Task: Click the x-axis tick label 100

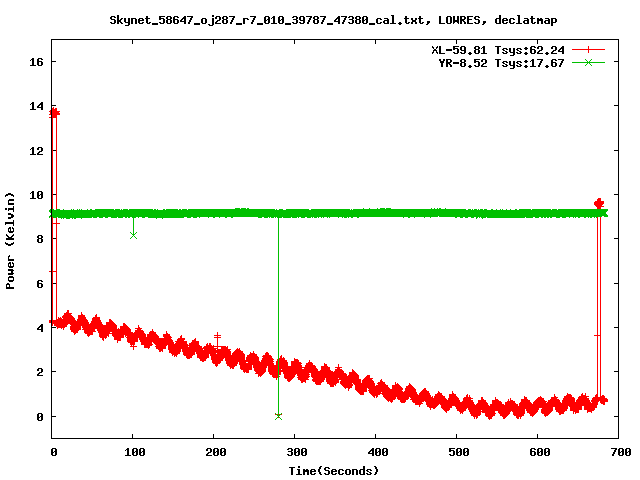Action: pos(135,452)
